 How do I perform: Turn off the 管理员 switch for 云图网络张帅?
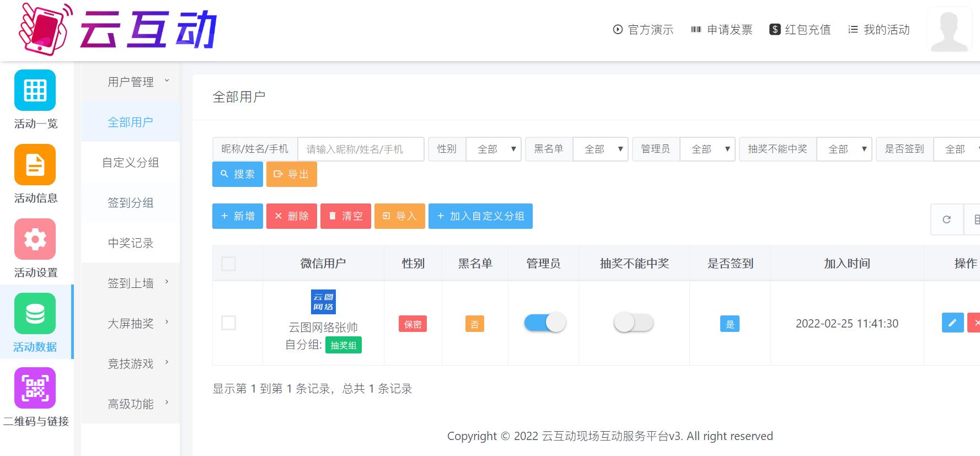click(x=545, y=323)
